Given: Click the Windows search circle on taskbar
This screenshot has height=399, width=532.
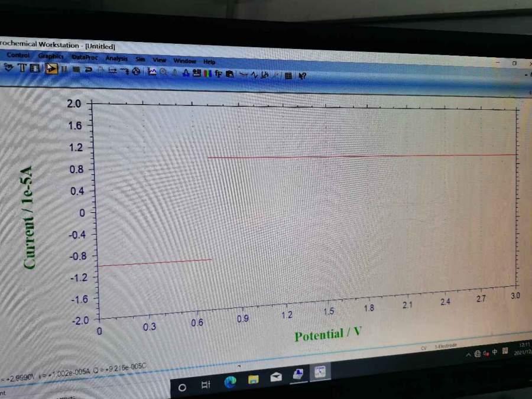Looking at the screenshot, I should 182,387.
